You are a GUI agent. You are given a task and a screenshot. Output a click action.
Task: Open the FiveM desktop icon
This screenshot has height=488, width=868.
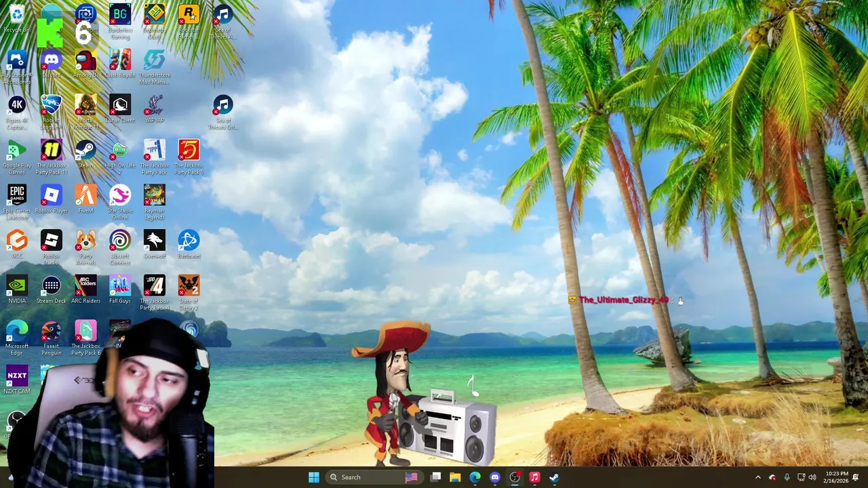click(x=85, y=200)
